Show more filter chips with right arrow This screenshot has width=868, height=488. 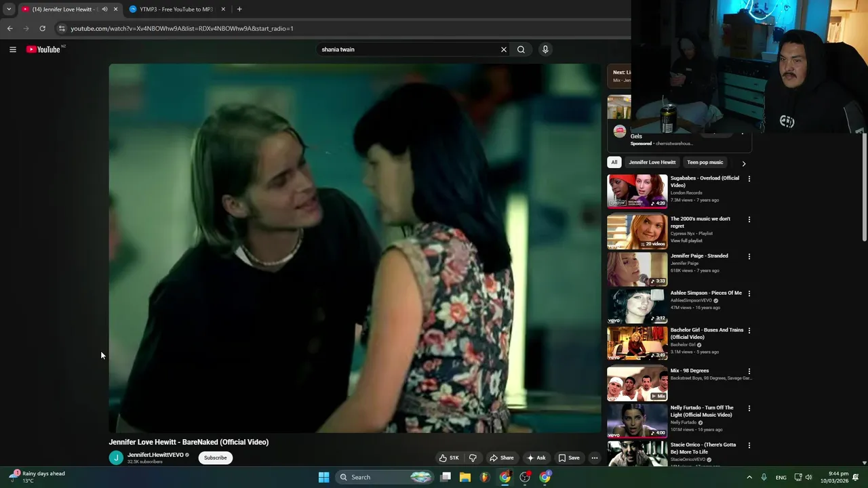[x=743, y=163]
